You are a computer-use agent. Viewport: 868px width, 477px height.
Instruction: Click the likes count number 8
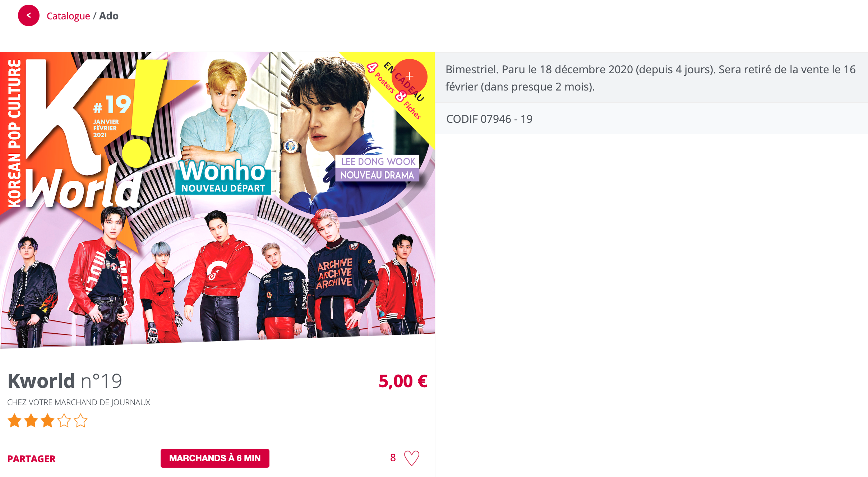(393, 458)
